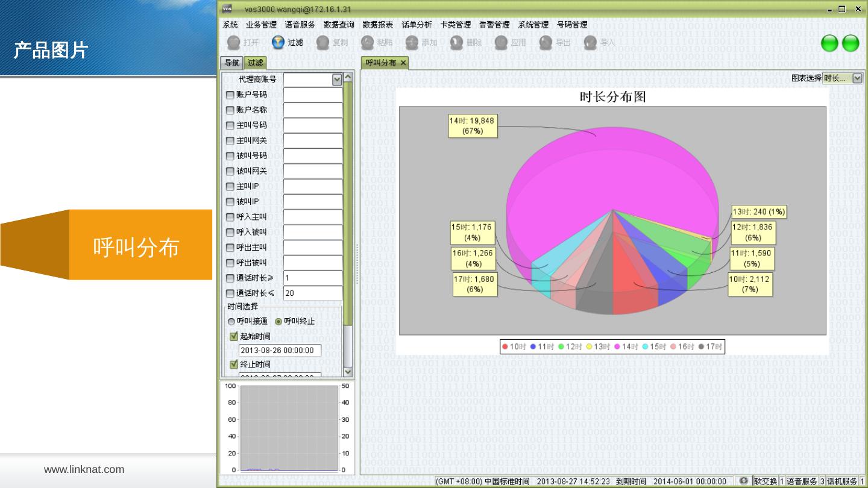
Task: Close the 呼叫分布 tab
Action: tap(403, 63)
